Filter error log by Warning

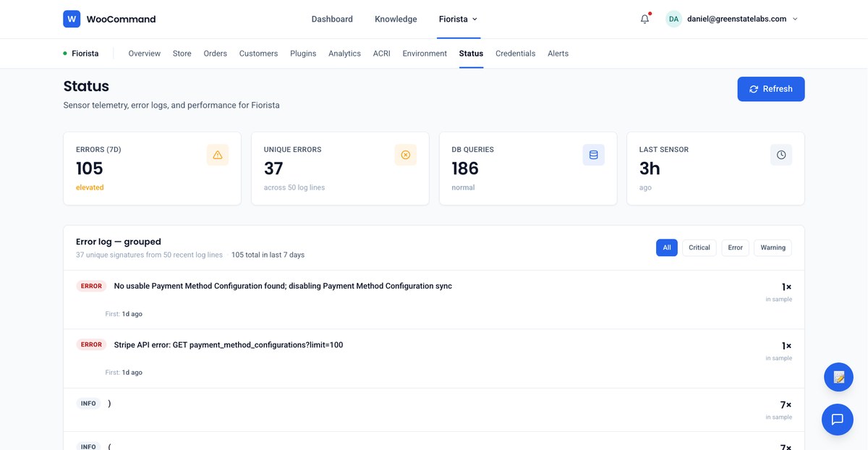773,247
